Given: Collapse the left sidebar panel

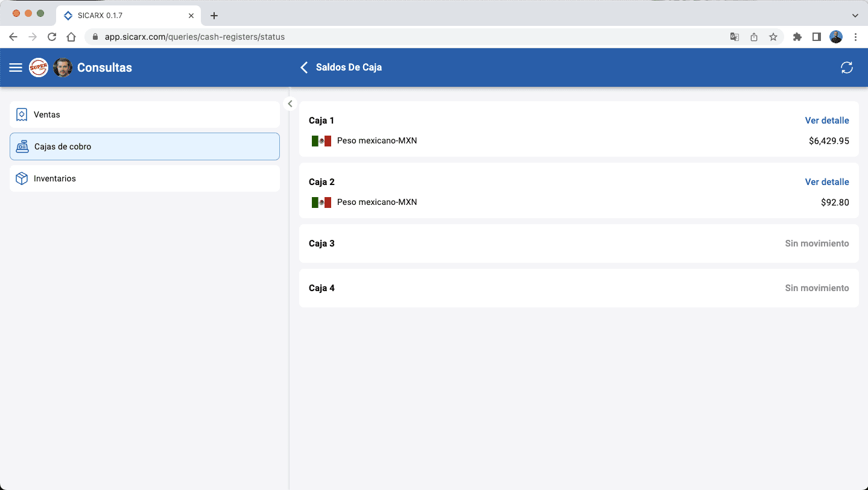Looking at the screenshot, I should point(290,104).
